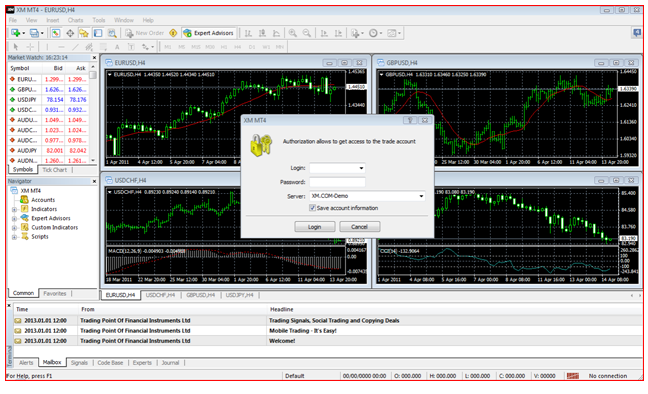Click the Password input field
This screenshot has width=648, height=394.
pos(337,182)
